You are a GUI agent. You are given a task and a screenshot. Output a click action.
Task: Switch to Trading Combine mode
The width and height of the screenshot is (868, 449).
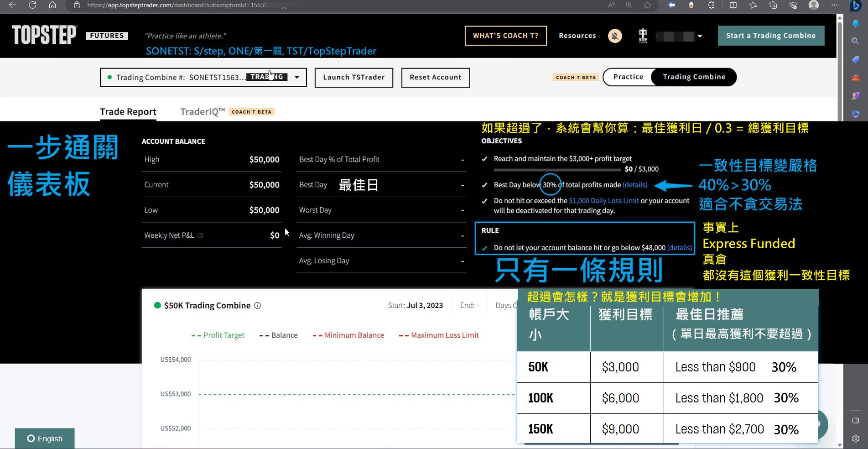[x=694, y=77]
